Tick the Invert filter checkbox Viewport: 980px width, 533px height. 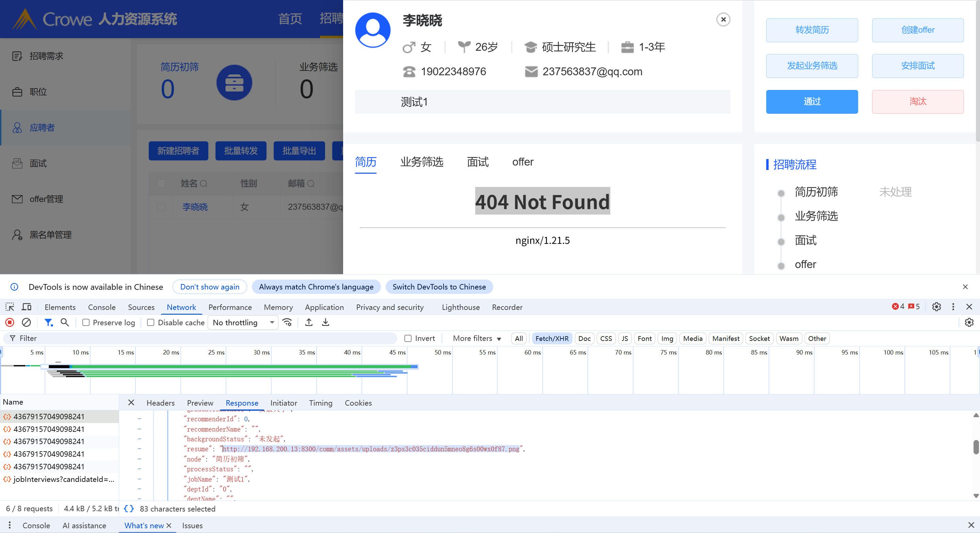click(x=408, y=338)
